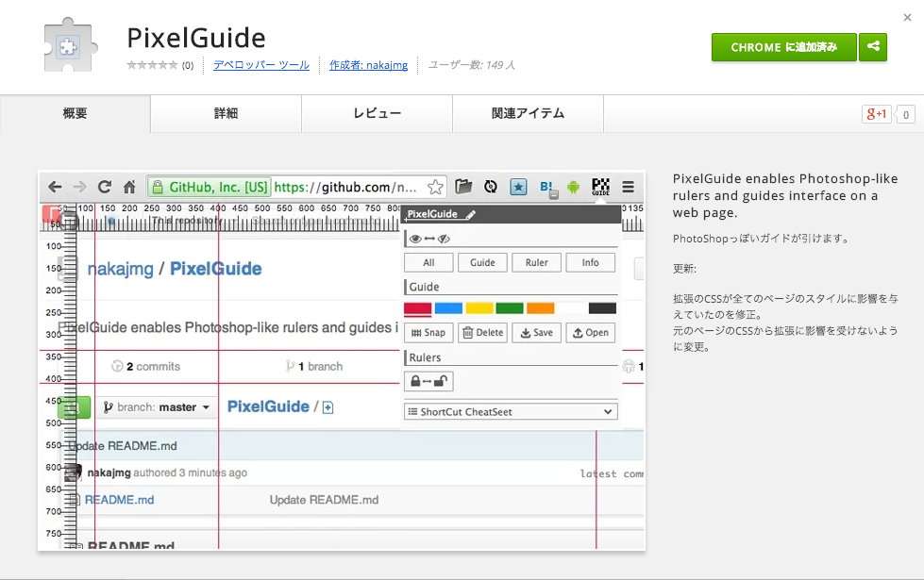Expand the ShortCut CheatSeet dropdown
The image size is (924, 580).
tap(511, 411)
